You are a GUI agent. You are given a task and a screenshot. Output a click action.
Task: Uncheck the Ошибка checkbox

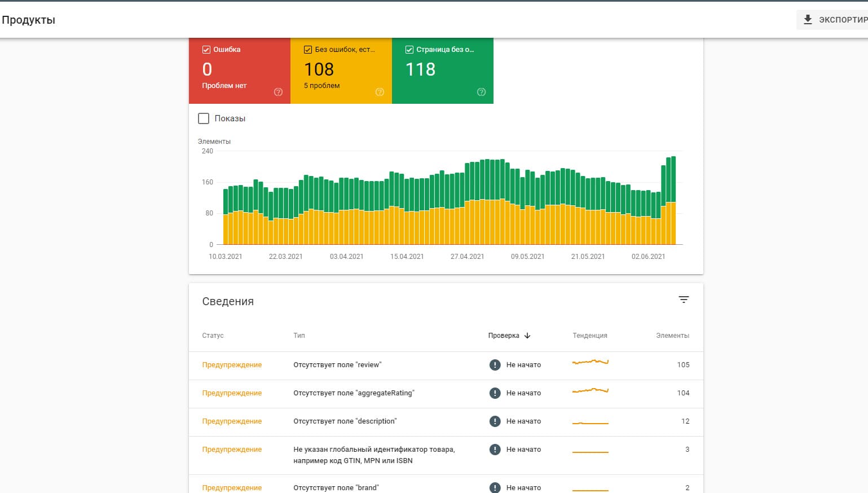[206, 50]
